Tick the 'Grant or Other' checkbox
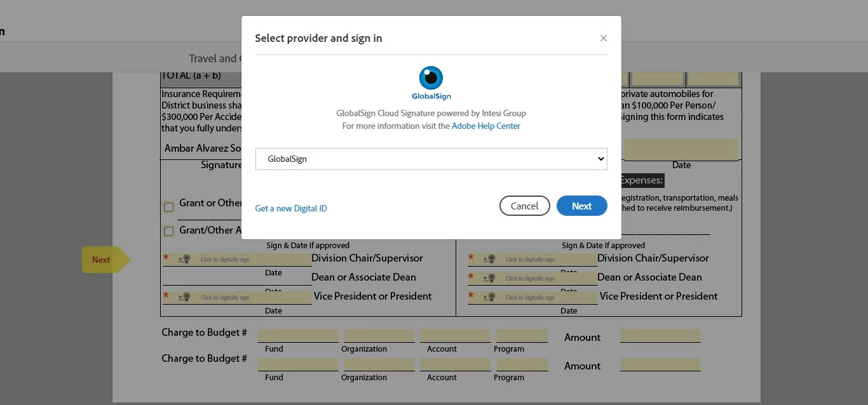868x405 pixels. point(168,207)
